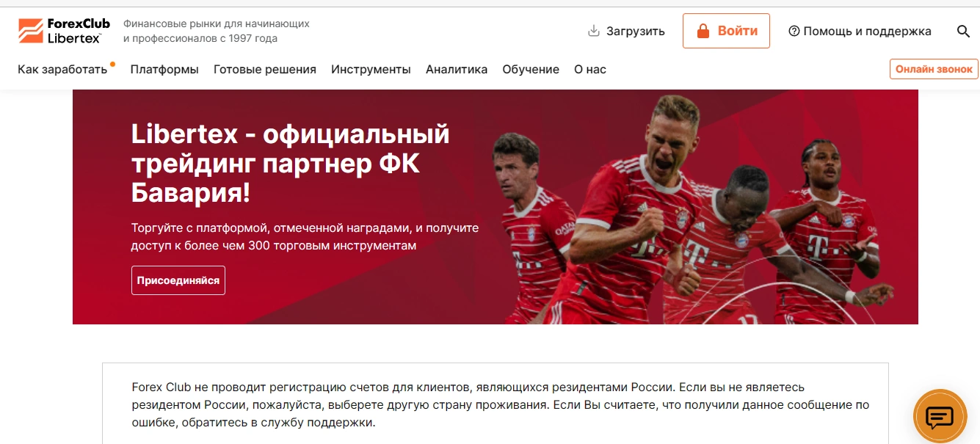980x444 pixels.
Task: Open the Аналитика menu item
Action: (457, 70)
